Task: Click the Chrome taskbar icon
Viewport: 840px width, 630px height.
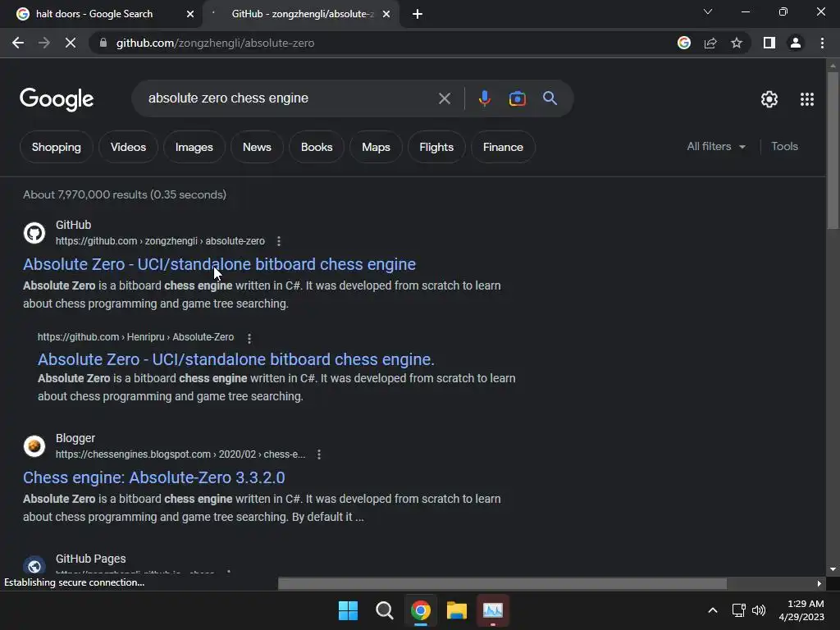Action: (x=421, y=610)
